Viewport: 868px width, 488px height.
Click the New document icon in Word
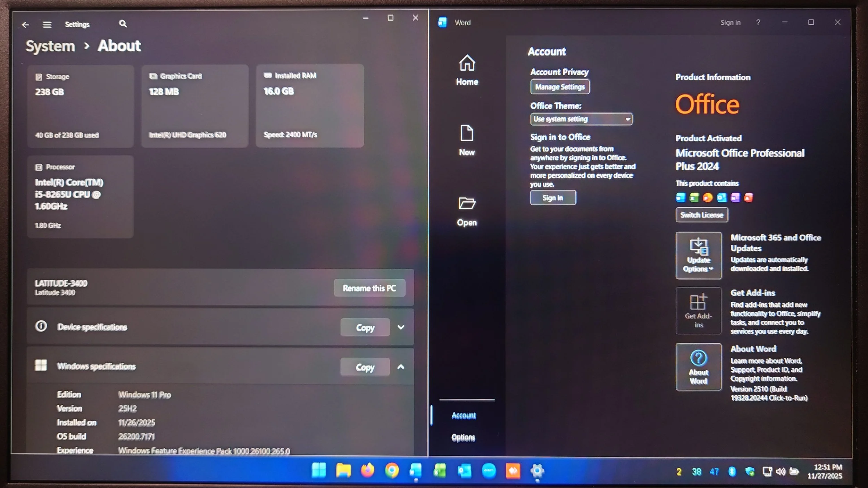(x=467, y=134)
